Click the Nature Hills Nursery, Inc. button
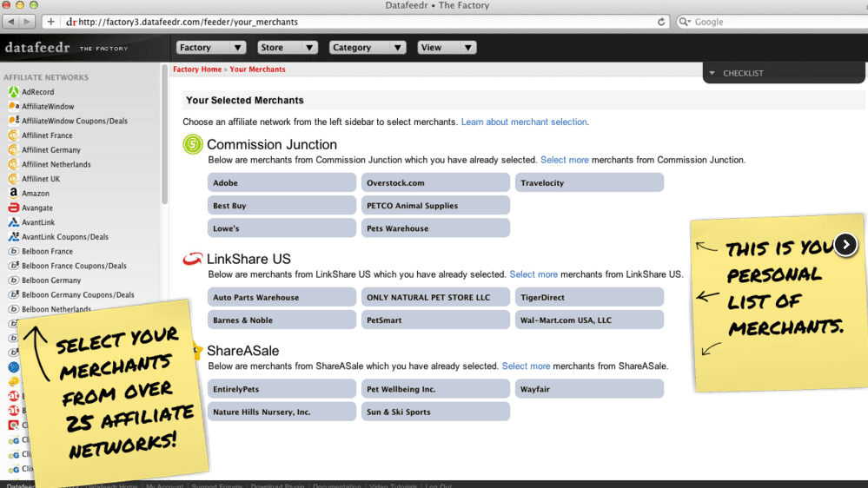The image size is (868, 488). click(x=282, y=412)
